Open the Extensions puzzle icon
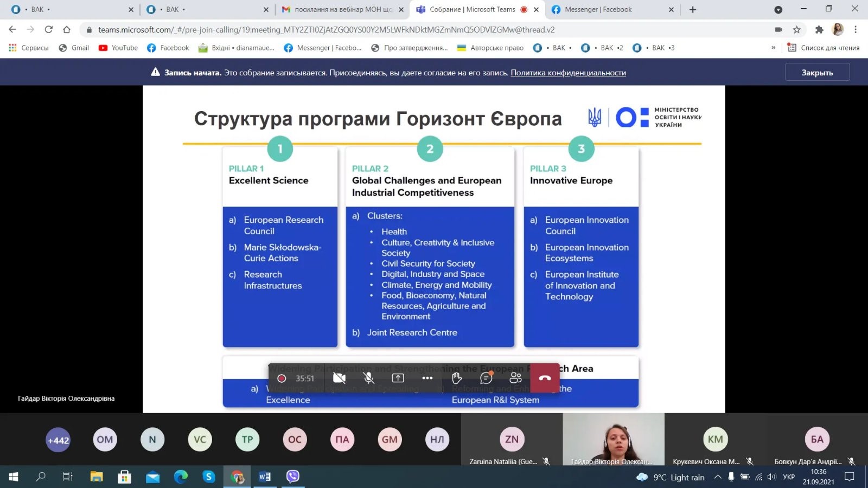The image size is (868, 488). (x=819, y=29)
